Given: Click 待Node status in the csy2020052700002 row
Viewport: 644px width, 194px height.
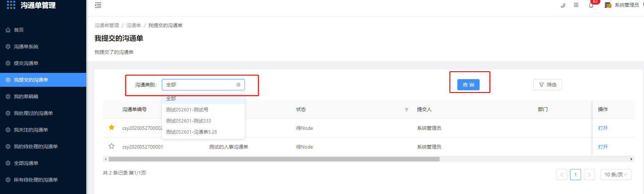Looking at the screenshot, I should tap(304, 128).
